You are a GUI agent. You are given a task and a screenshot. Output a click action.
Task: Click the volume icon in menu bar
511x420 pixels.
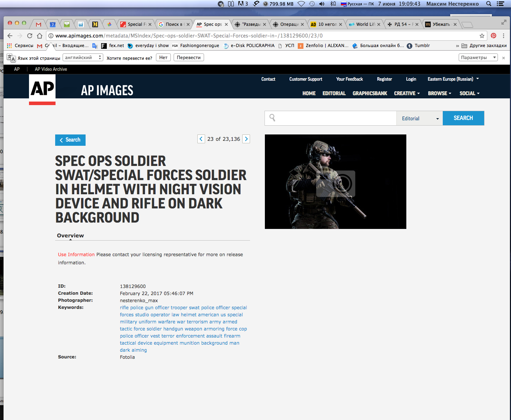pos(322,4)
